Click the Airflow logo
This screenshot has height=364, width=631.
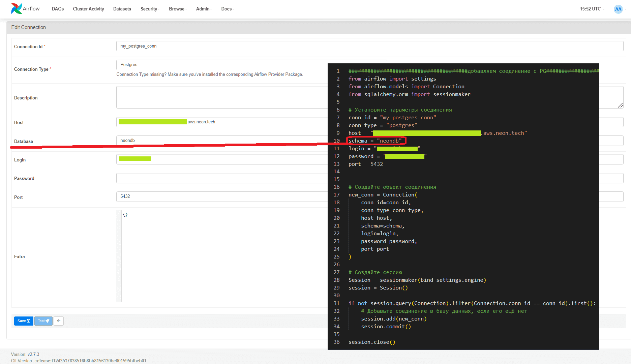25,9
